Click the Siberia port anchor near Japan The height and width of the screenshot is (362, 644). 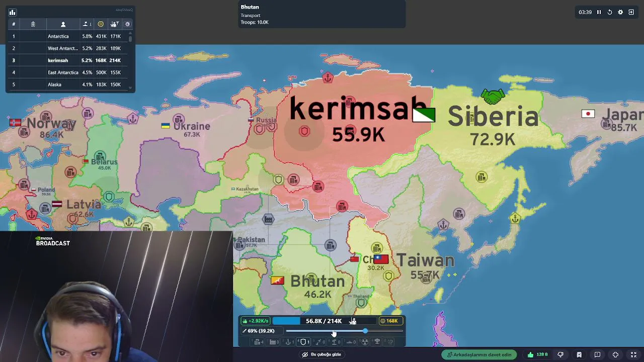[x=515, y=219]
